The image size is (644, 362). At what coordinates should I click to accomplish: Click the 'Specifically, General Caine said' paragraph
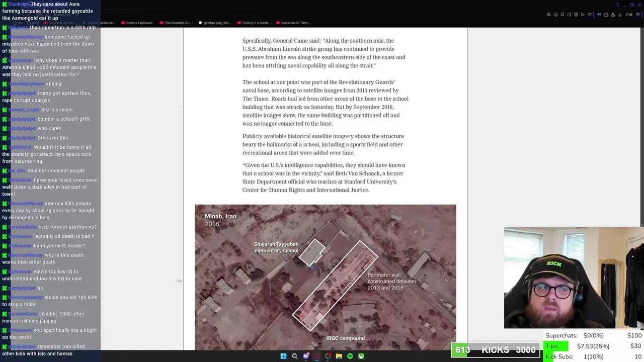pyautogui.click(x=324, y=53)
